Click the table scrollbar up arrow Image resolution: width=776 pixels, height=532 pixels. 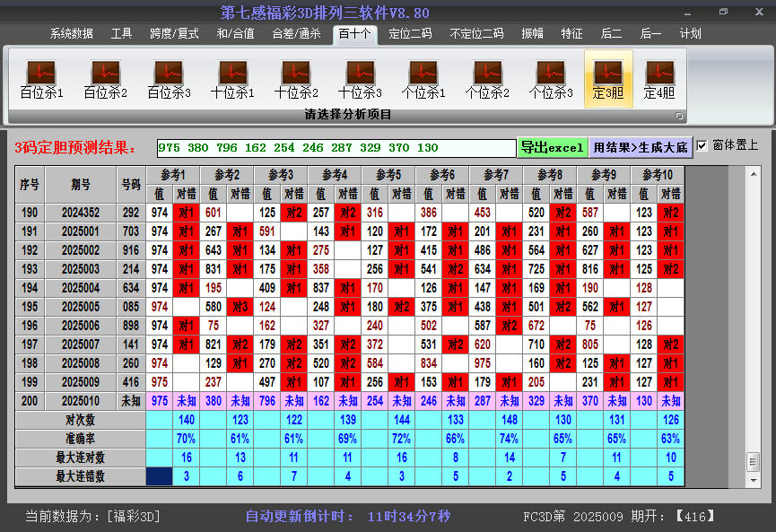[x=754, y=174]
